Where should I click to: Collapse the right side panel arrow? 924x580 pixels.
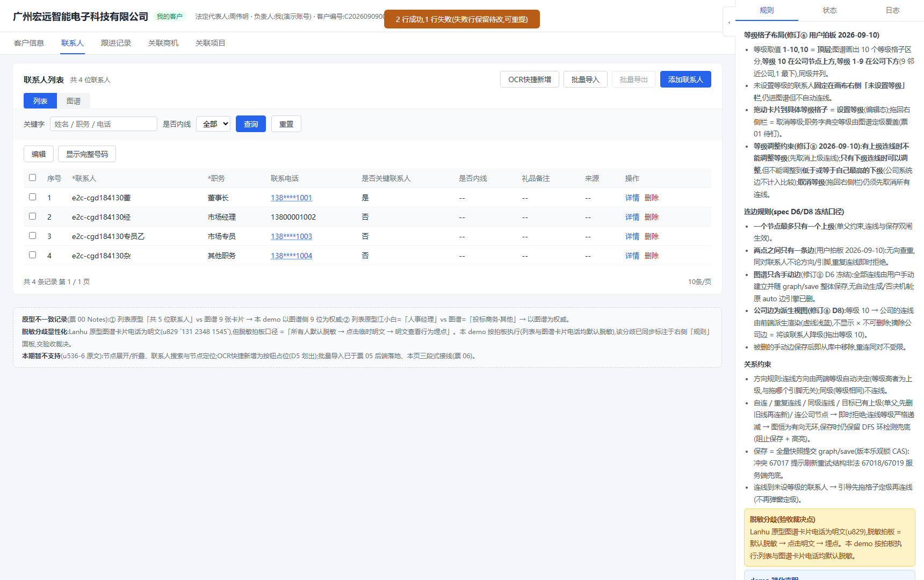coord(729,22)
